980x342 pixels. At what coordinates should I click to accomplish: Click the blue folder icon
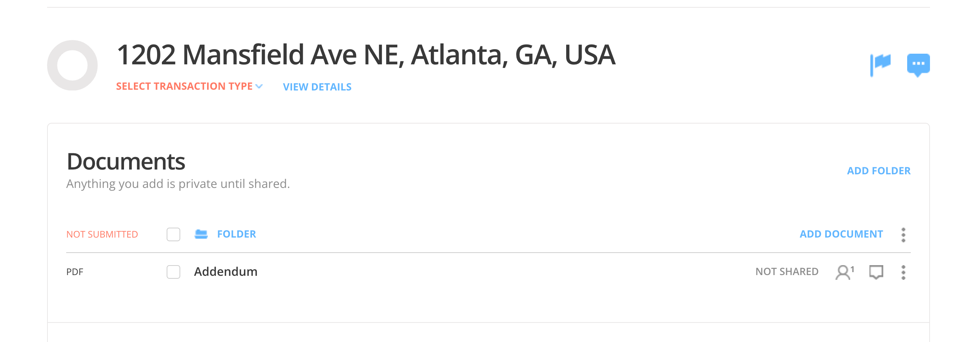click(x=201, y=234)
